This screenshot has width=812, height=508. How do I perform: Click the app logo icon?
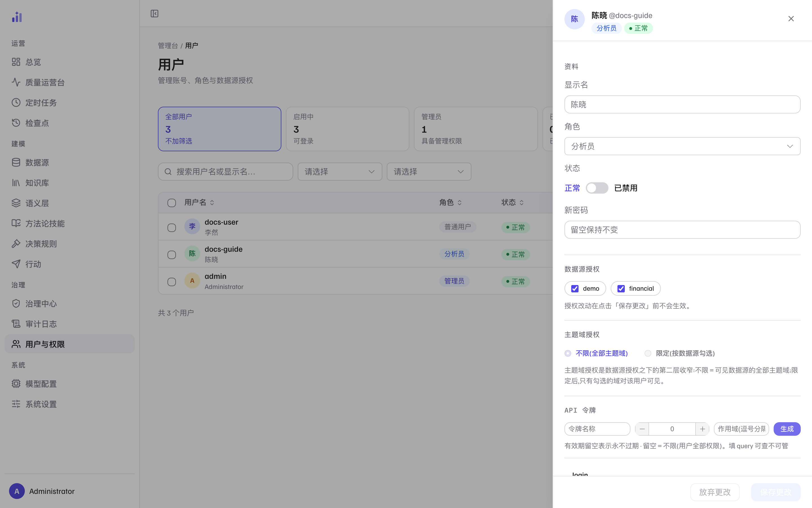17,17
